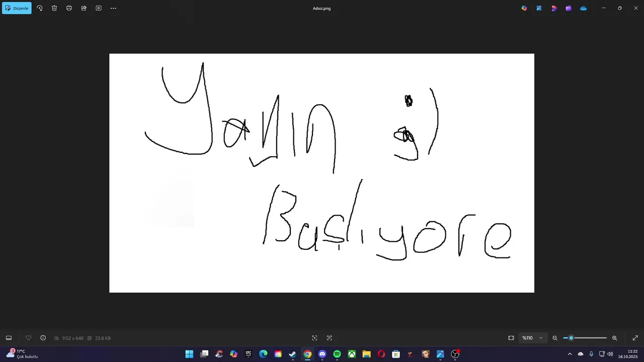Run visual search with the lens icon
Viewport: 644px width, 362px height.
pos(314,338)
